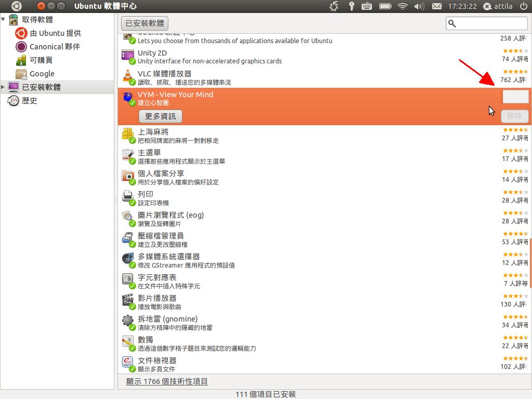This screenshot has height=399, width=532.
Task: Open the sound volume indicator
Action: [x=419, y=6]
